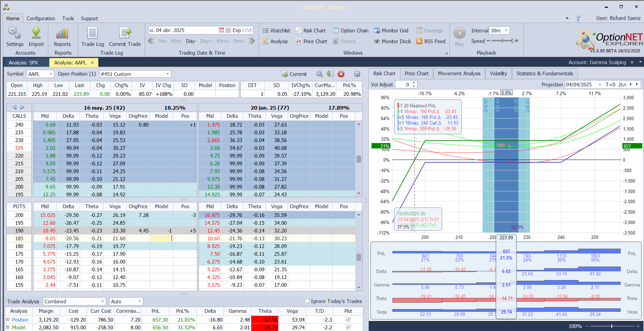Click the Import download icon
Screen dimensions: 644x331
coord(36,33)
